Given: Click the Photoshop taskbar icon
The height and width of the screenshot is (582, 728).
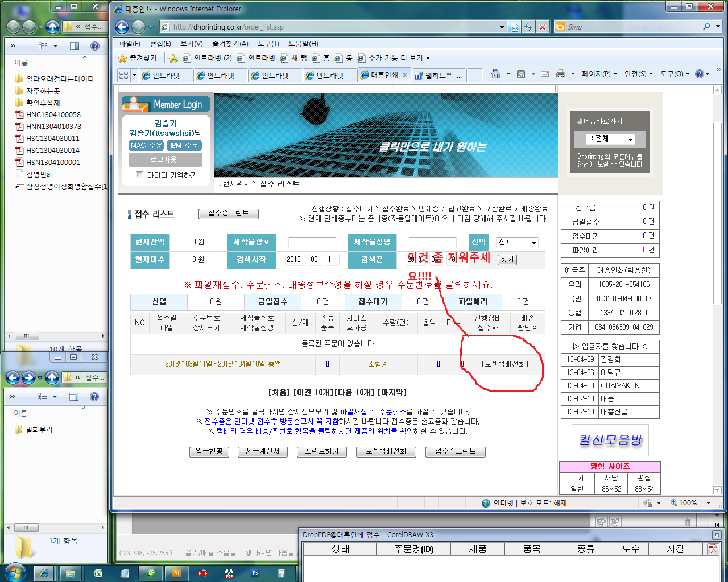Looking at the screenshot, I should click(x=255, y=573).
